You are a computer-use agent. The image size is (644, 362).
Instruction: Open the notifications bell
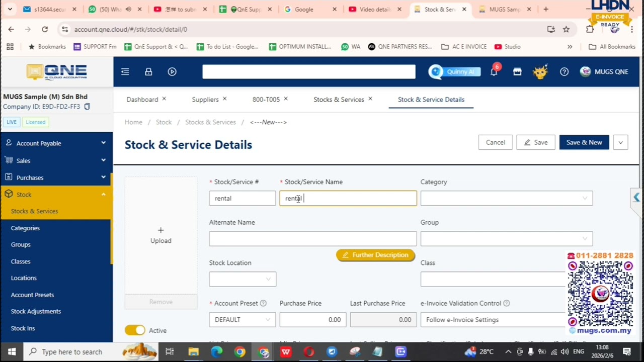pos(494,72)
